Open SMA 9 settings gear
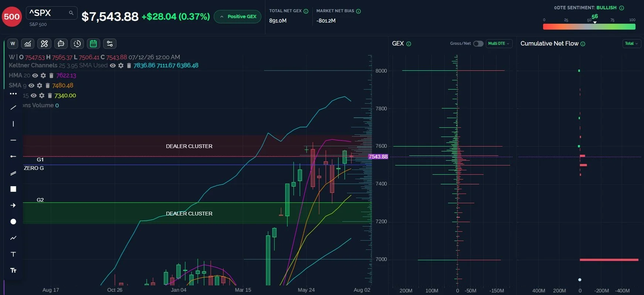The width and height of the screenshot is (644, 295). point(40,86)
